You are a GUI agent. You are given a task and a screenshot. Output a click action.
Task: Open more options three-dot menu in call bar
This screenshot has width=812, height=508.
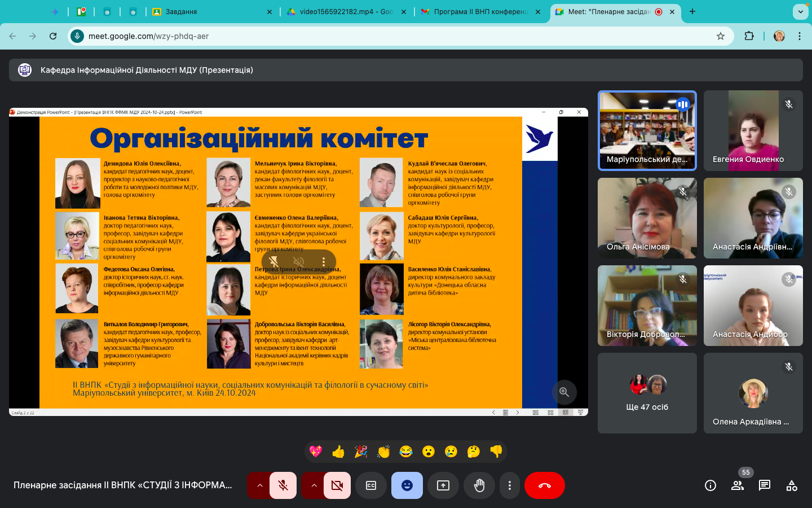pyautogui.click(x=510, y=485)
